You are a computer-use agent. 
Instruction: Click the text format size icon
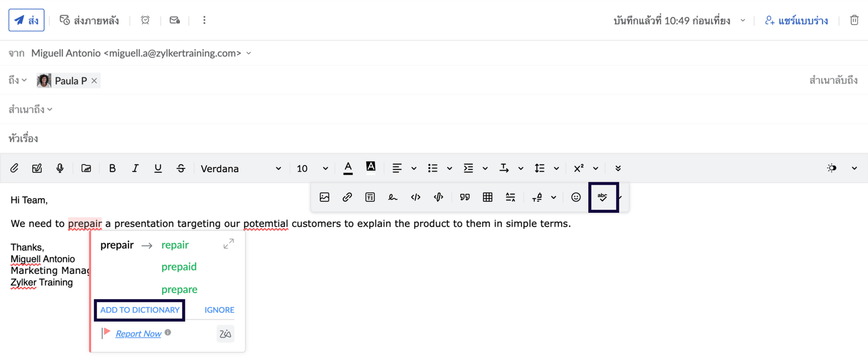click(x=537, y=197)
